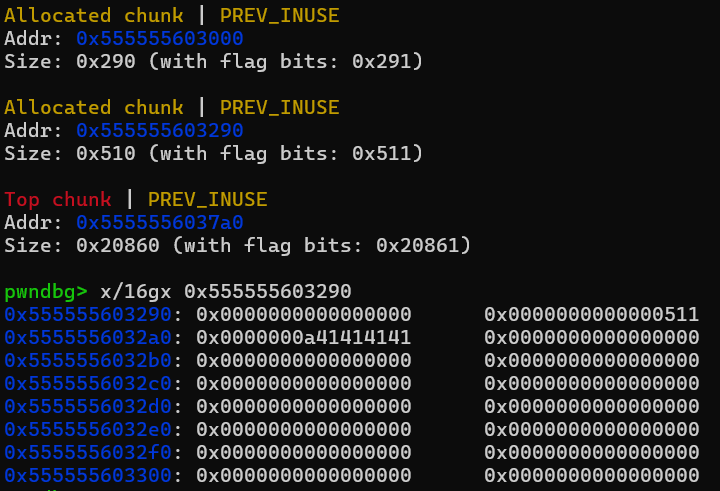
Task: Click the chunk address 0x555555603290 under Allocated chunk
Action: 160,130
